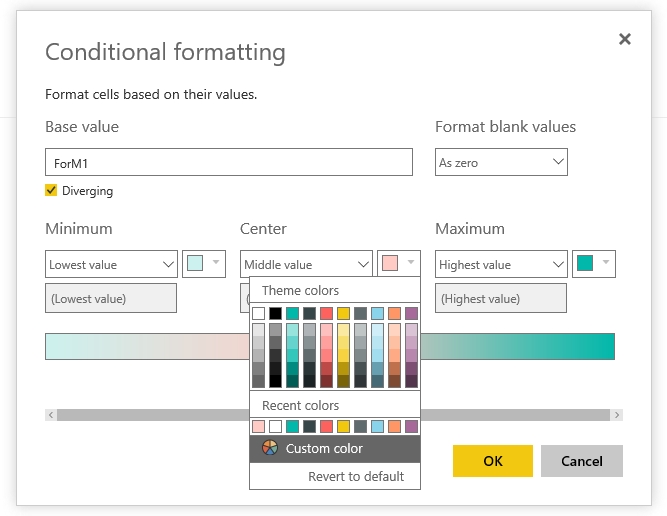Open the Minimum color picker
Viewport: 667px width, 516px height.
[204, 264]
